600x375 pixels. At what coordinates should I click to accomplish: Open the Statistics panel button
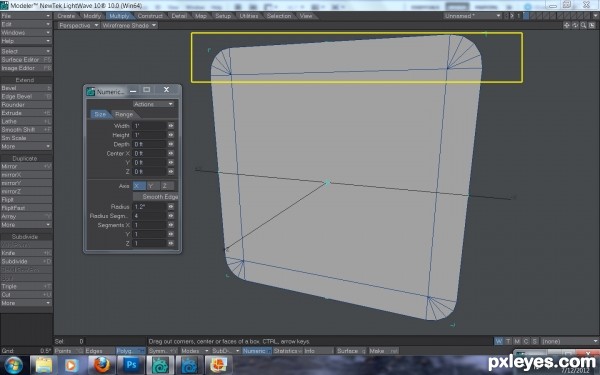(287, 351)
